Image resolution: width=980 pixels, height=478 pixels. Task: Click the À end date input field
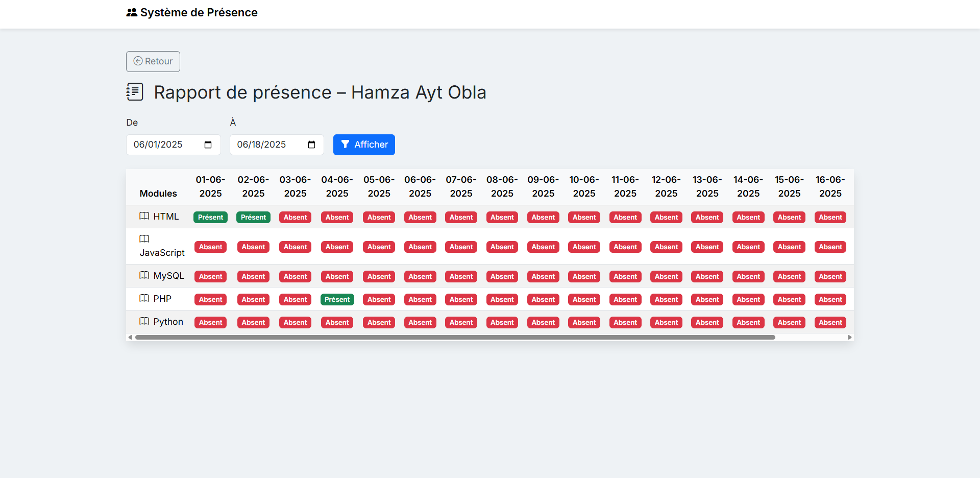pyautogui.click(x=268, y=145)
